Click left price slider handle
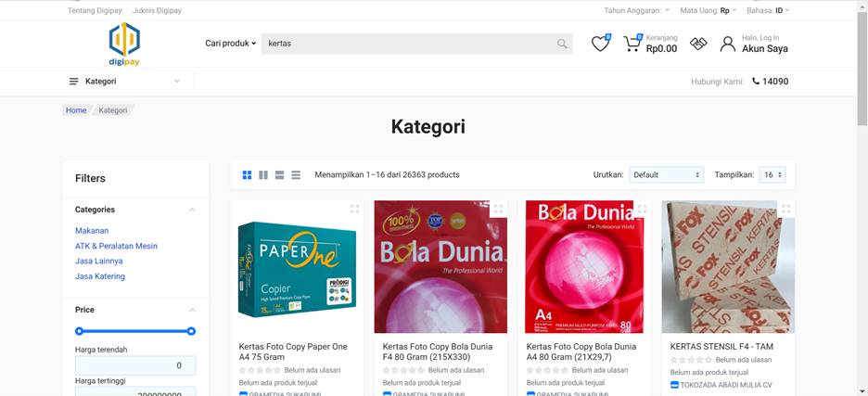Screen dimensions: 868x396 click(79, 331)
